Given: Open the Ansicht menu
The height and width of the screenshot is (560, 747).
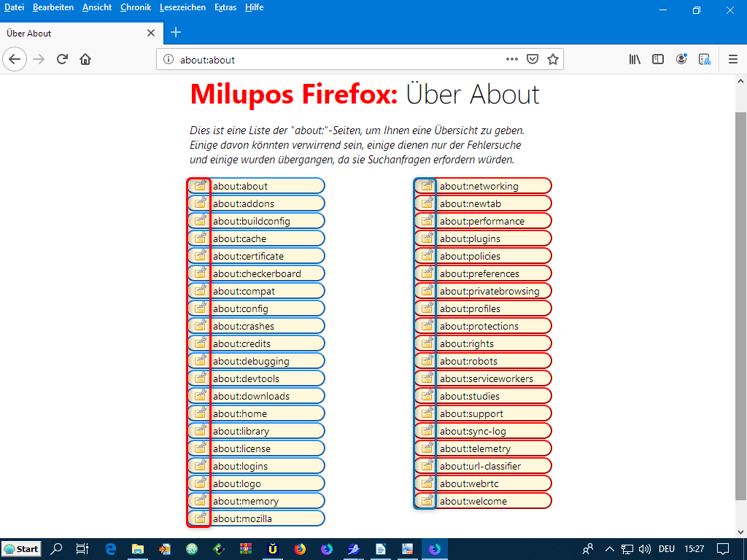Looking at the screenshot, I should [97, 7].
